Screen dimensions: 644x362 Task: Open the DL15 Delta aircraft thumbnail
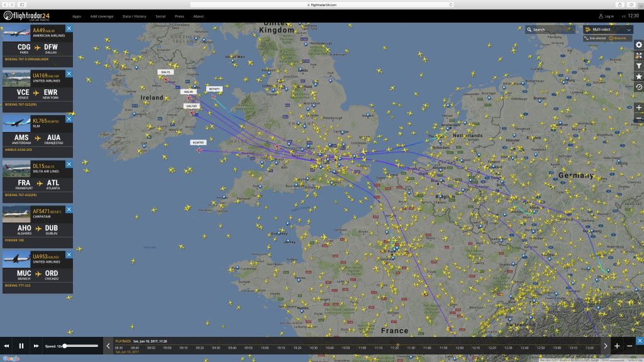pos(16,168)
